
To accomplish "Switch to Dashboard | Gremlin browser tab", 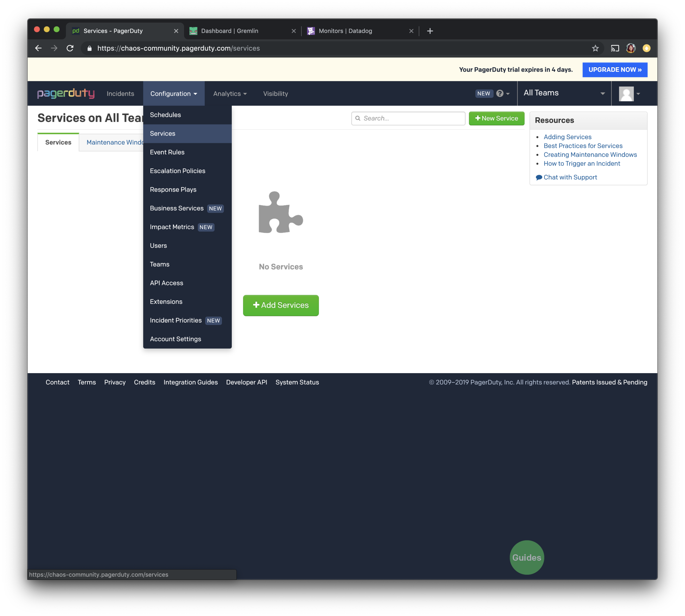I will click(x=242, y=31).
